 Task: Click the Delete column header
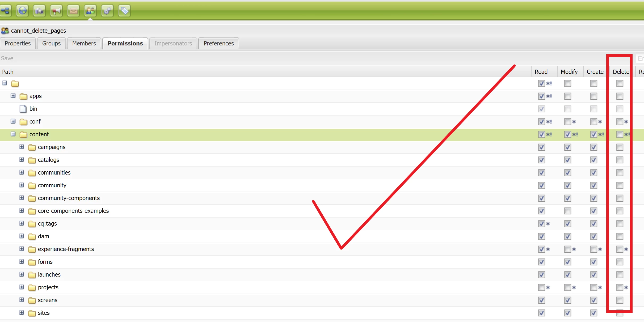tap(621, 72)
